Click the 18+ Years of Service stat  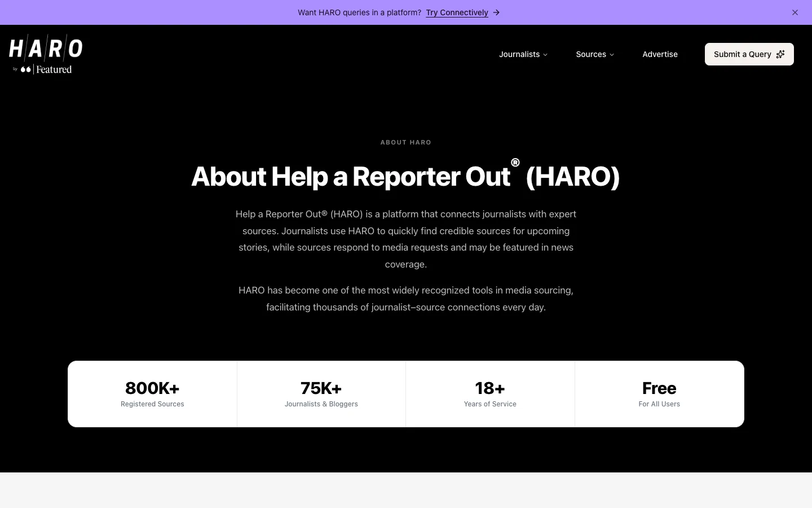coord(490,394)
